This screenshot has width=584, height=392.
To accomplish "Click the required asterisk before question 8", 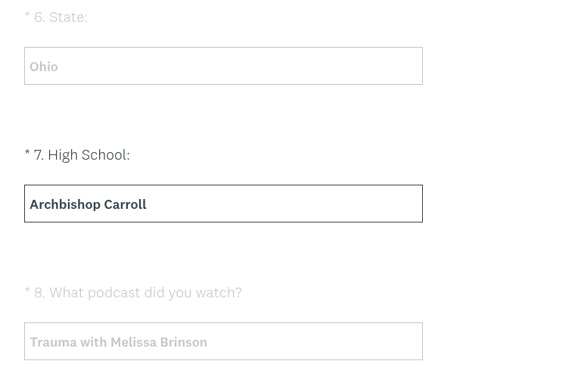I will [27, 292].
